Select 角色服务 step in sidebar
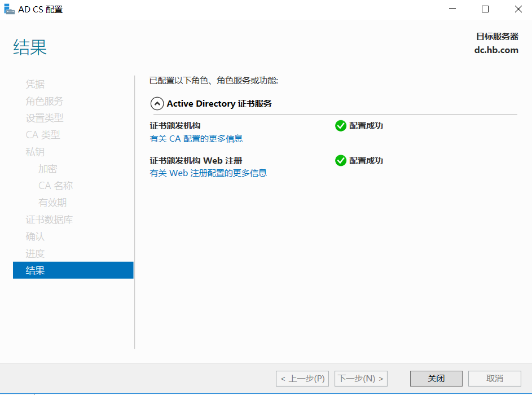 pos(45,101)
